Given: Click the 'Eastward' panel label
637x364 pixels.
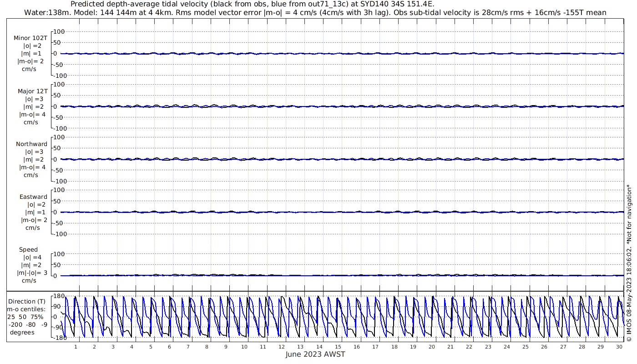Looking at the screenshot, I should (x=33, y=197).
